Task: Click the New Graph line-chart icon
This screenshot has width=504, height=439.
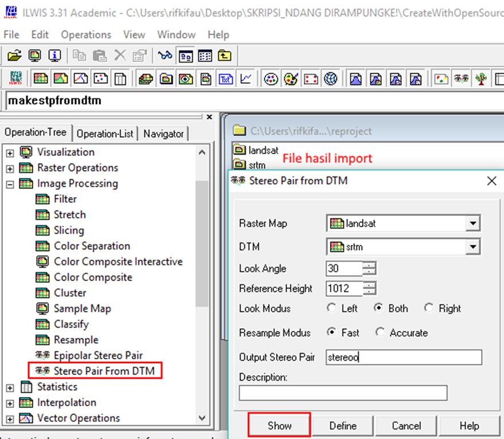Action: coord(246,79)
